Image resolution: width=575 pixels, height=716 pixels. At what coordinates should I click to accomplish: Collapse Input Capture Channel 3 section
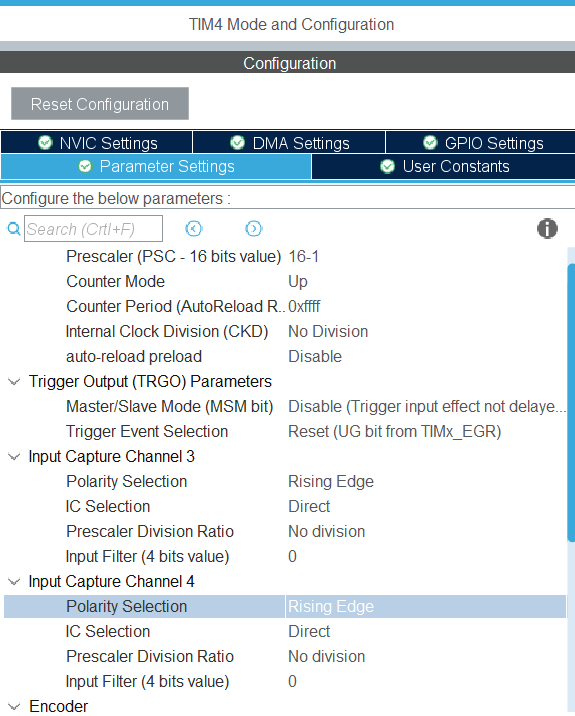[x=14, y=456]
